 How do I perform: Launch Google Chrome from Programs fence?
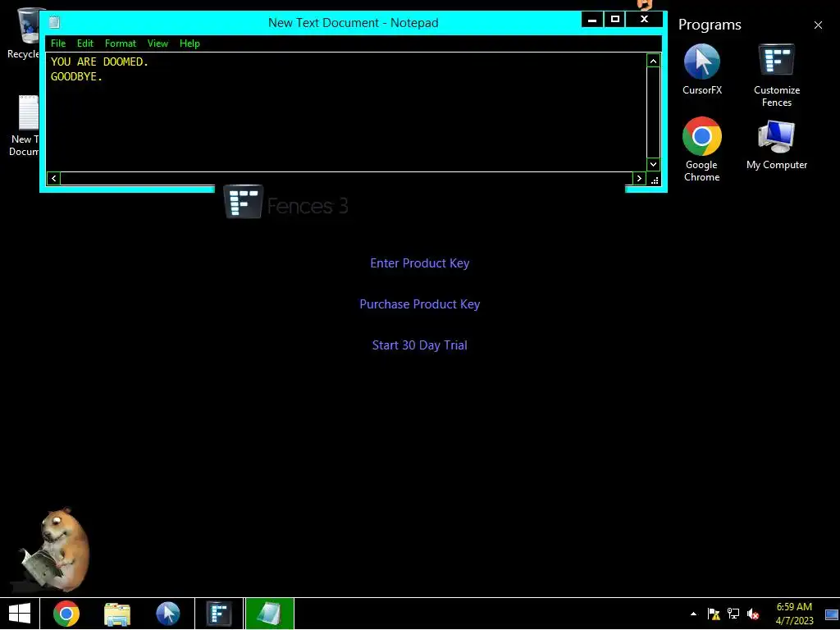pyautogui.click(x=702, y=149)
